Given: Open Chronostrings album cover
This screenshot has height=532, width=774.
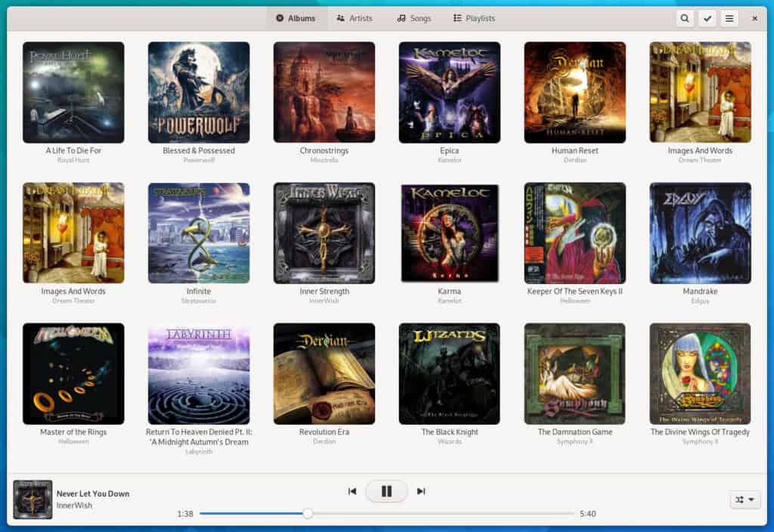Looking at the screenshot, I should [x=324, y=92].
